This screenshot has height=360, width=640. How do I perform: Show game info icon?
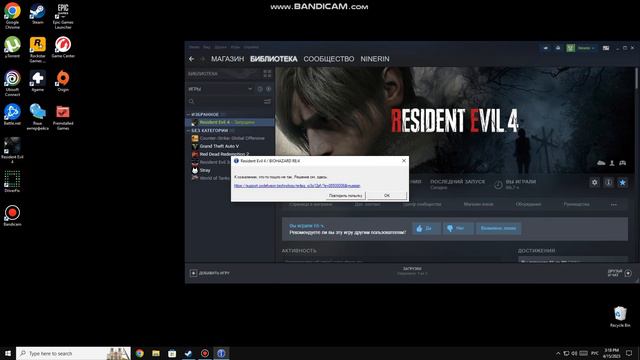point(609,182)
